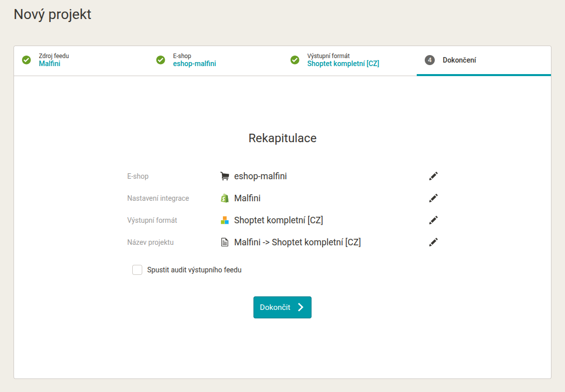Screen dimensions: 565x392
Task: Click the document icon beside project name
Action: pos(224,242)
